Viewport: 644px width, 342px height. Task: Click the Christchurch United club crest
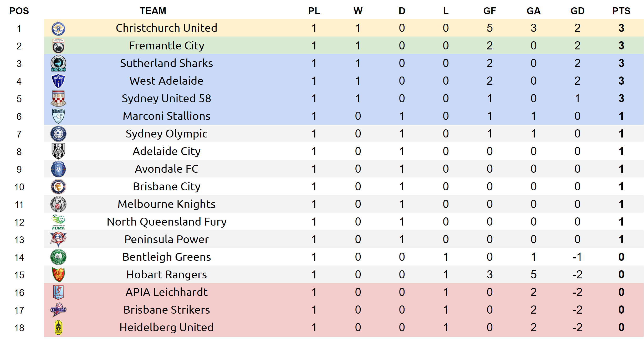coord(58,28)
